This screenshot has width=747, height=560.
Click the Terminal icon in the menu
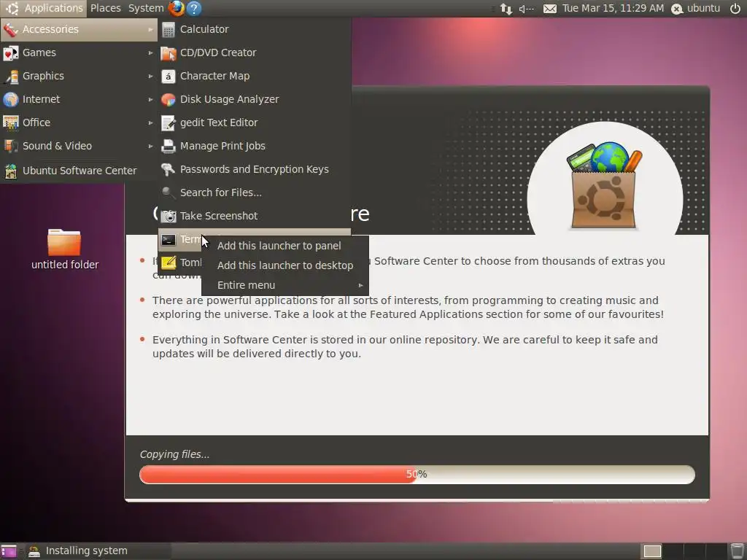pyautogui.click(x=169, y=239)
